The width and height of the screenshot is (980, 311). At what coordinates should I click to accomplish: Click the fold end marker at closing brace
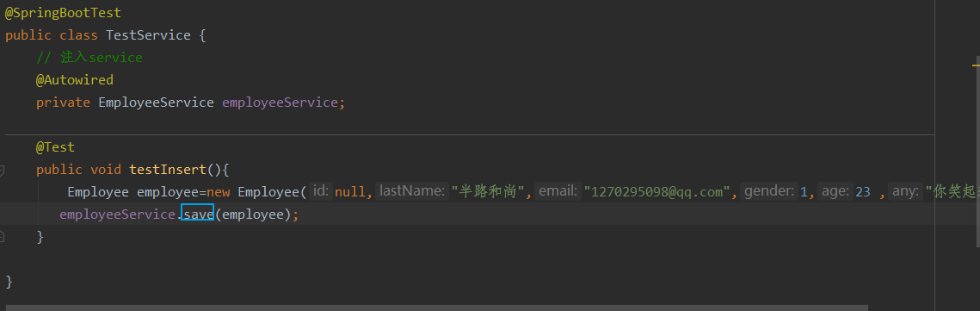coord(2,237)
